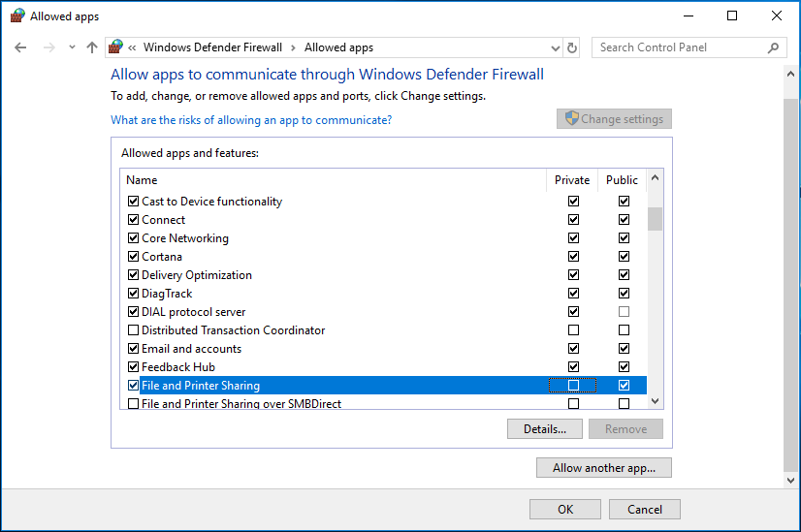Image resolution: width=801 pixels, height=532 pixels.
Task: Check Private box for File and Printer Sharing
Action: pyautogui.click(x=574, y=385)
